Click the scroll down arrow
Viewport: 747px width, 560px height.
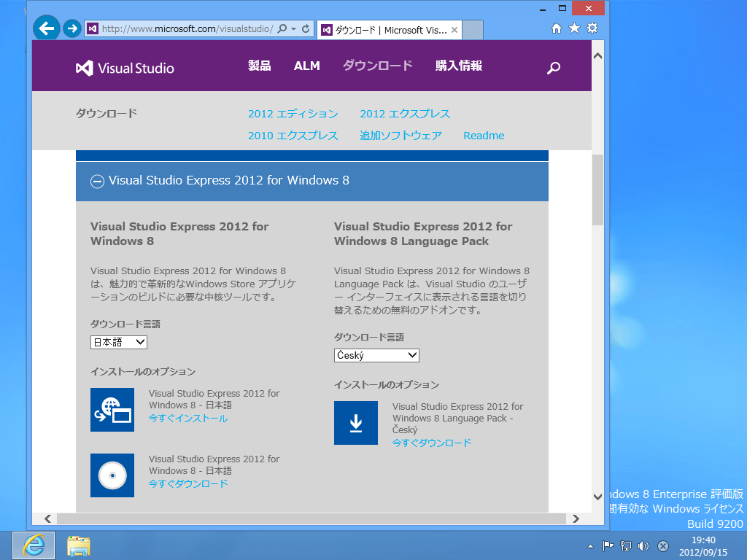pos(597,497)
